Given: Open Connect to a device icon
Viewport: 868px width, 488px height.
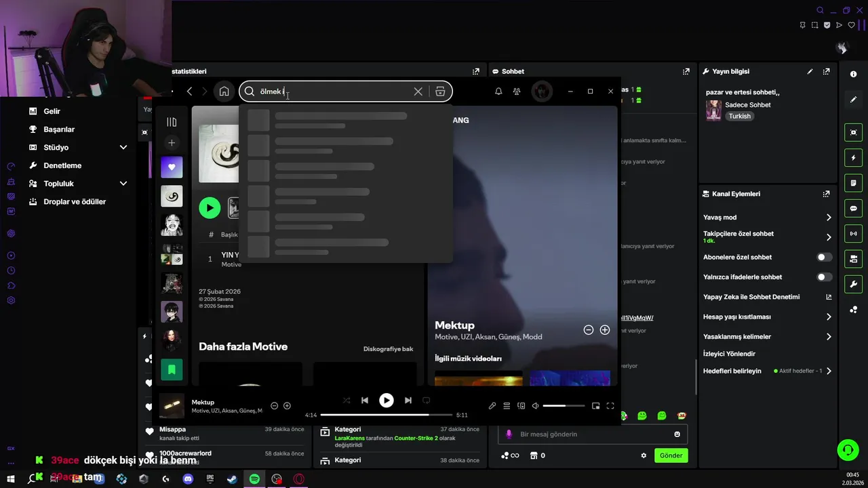Looking at the screenshot, I should point(521,406).
